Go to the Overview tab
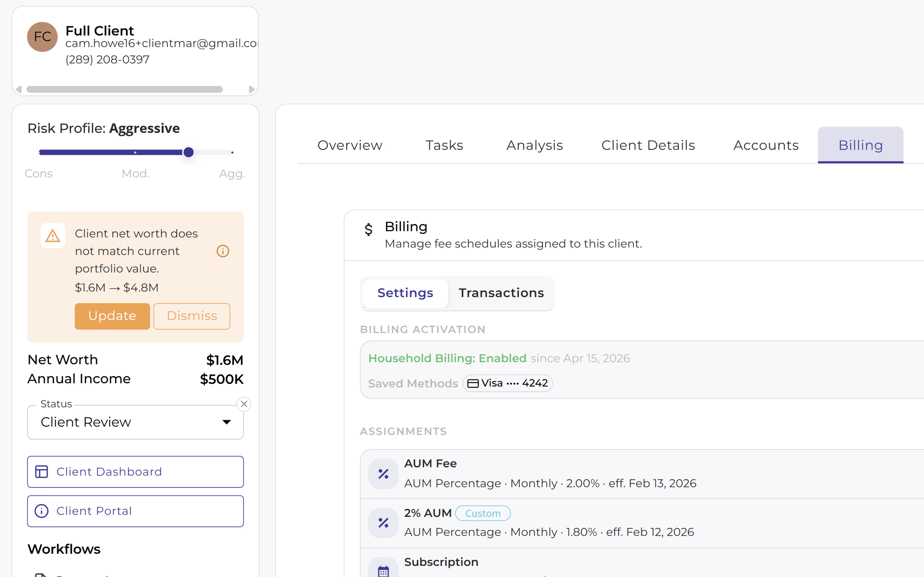This screenshot has width=924, height=577. [349, 145]
